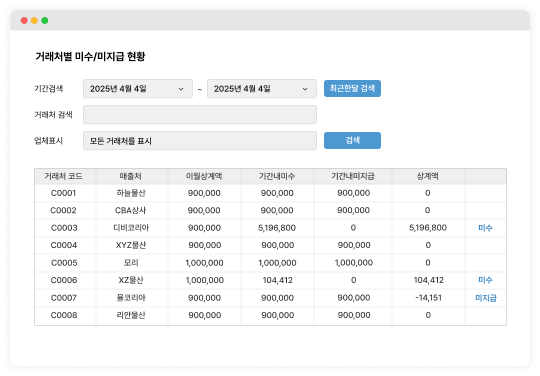Click the -14,151 상계액 value
The height and width of the screenshot is (376, 540).
428,298
